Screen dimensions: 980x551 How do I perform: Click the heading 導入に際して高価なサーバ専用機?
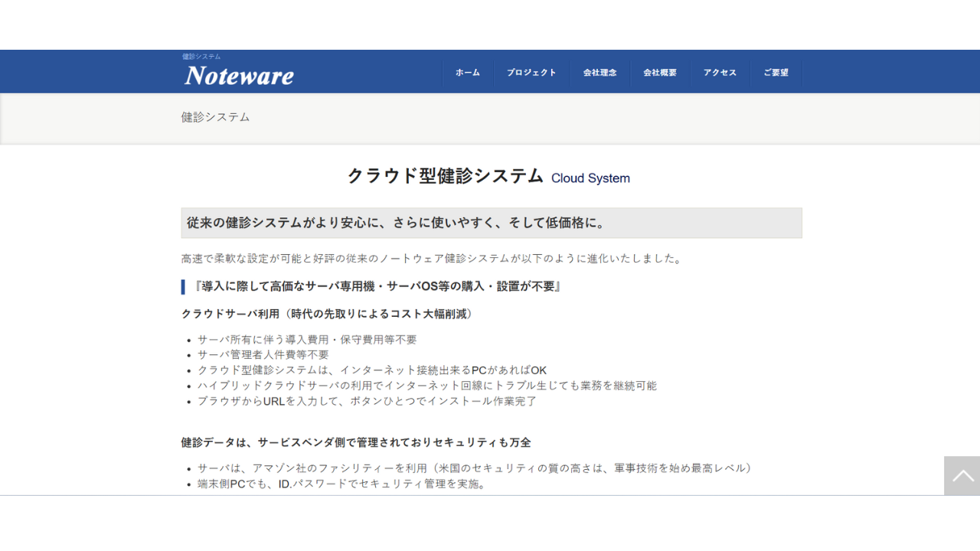coord(378,287)
